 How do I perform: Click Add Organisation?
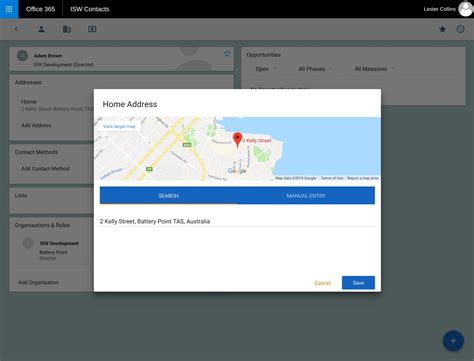[38, 282]
